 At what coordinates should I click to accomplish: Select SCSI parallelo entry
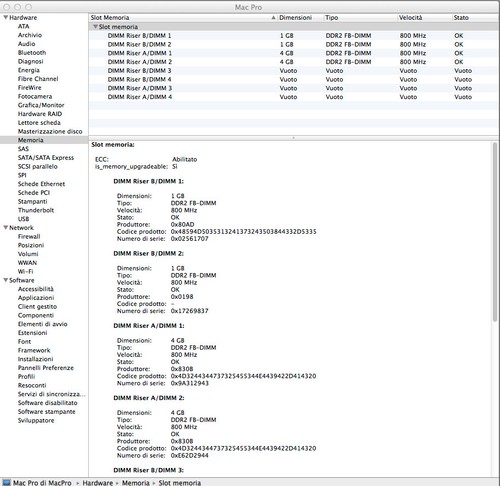(37, 166)
